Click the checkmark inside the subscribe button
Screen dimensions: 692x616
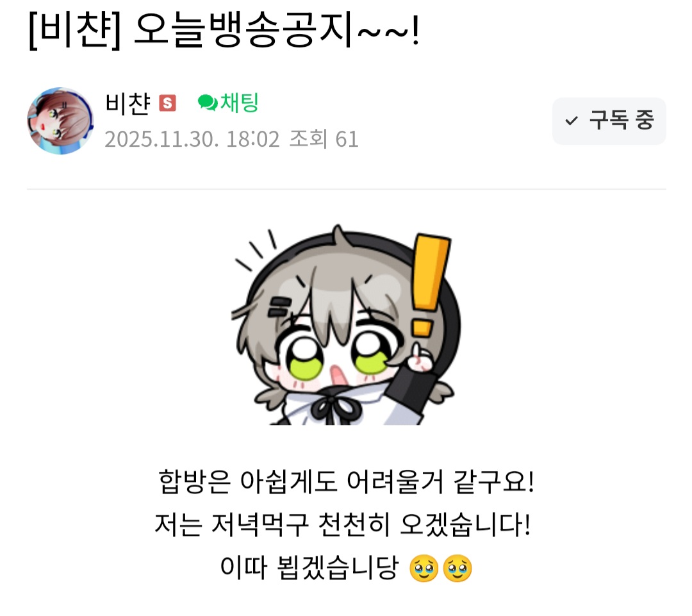[x=572, y=121]
